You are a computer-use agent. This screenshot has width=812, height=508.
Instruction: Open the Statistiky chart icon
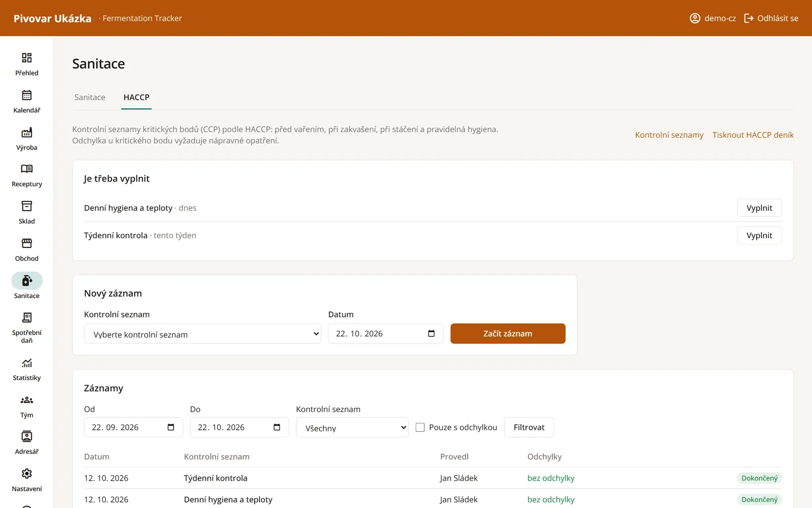tap(27, 363)
